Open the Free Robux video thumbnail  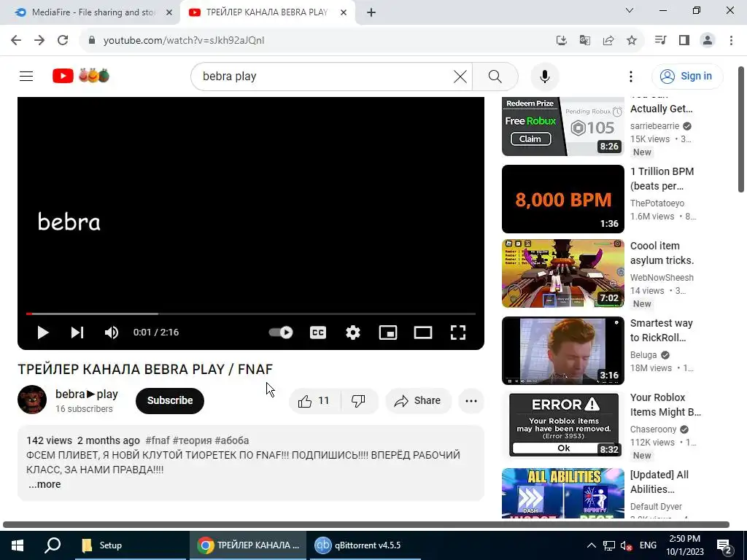coord(562,125)
